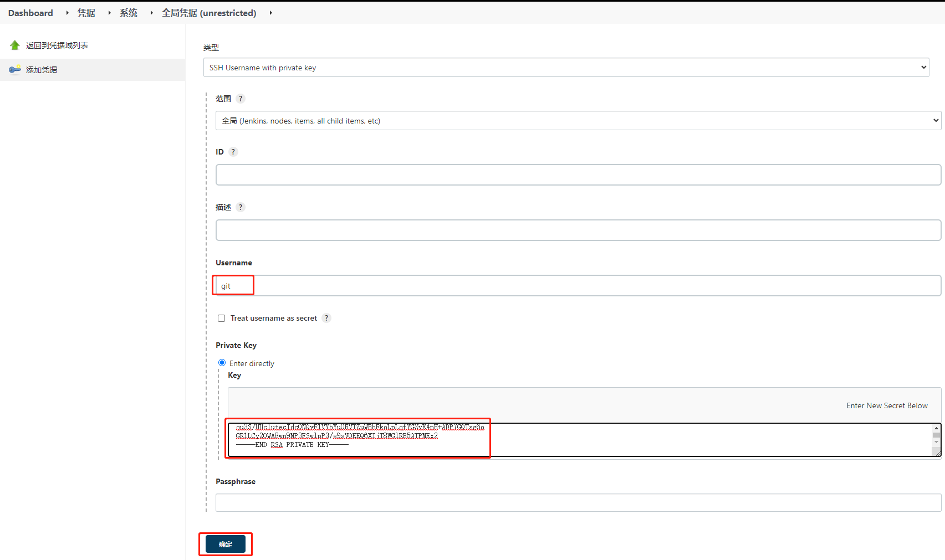Screen dimensions: 945x560
Task: Click the Private Key heading
Action: 236,345
